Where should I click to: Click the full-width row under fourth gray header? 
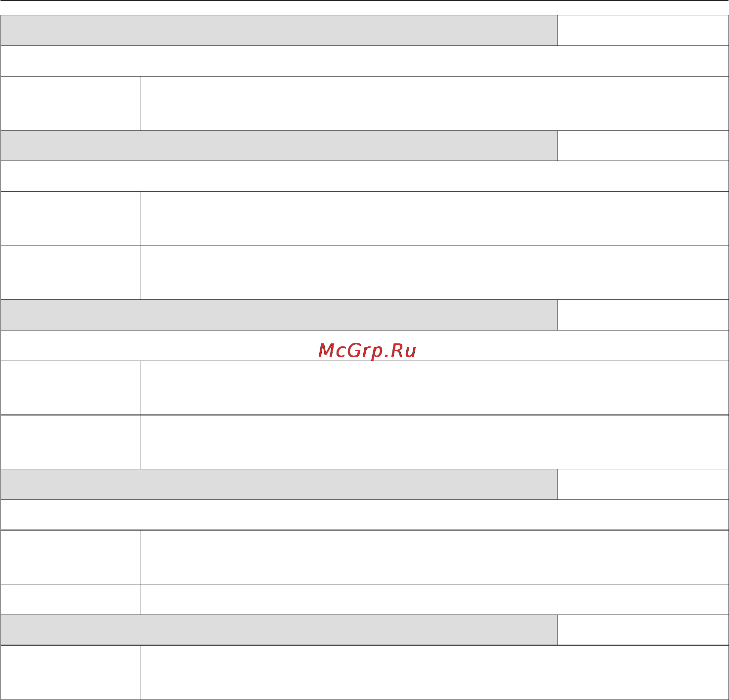[365, 515]
